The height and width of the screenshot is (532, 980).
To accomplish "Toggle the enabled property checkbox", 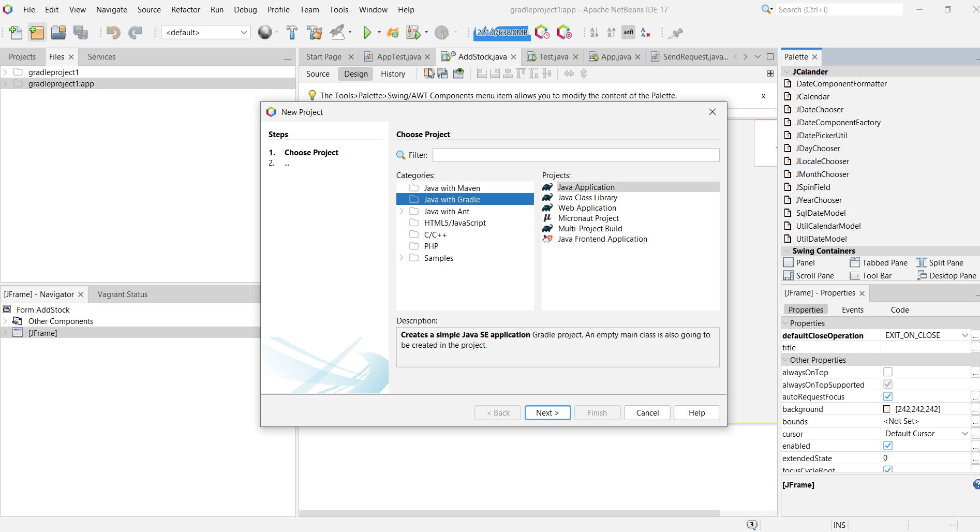I will (888, 446).
